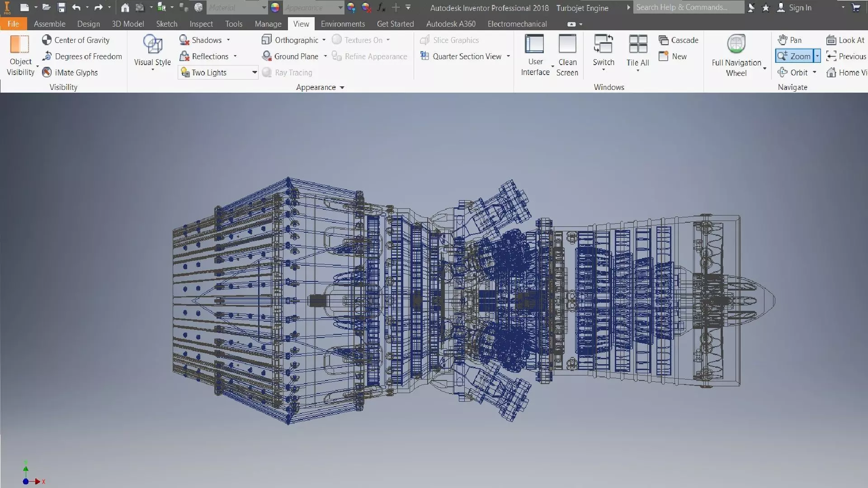Click the Undo arrow icon
868x488 pixels.
click(76, 7)
